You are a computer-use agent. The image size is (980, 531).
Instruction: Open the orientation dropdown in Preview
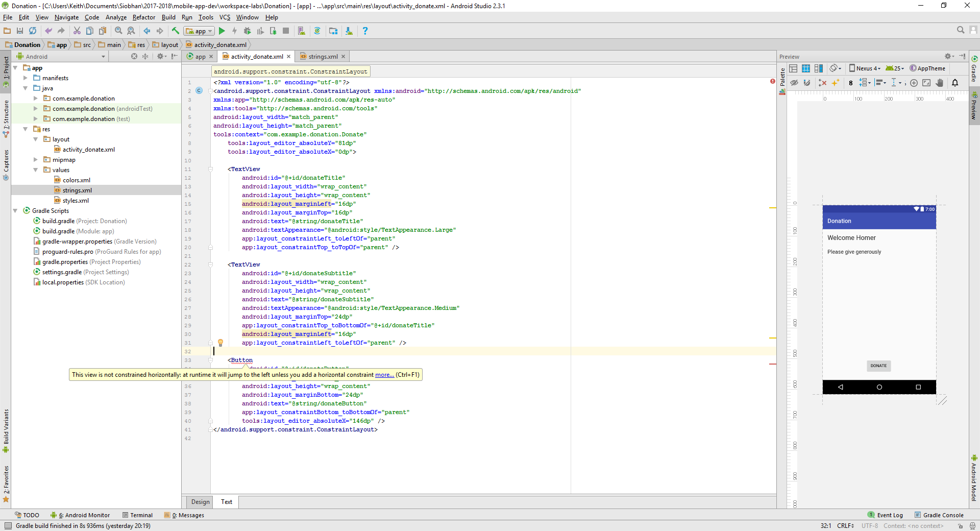coord(836,68)
